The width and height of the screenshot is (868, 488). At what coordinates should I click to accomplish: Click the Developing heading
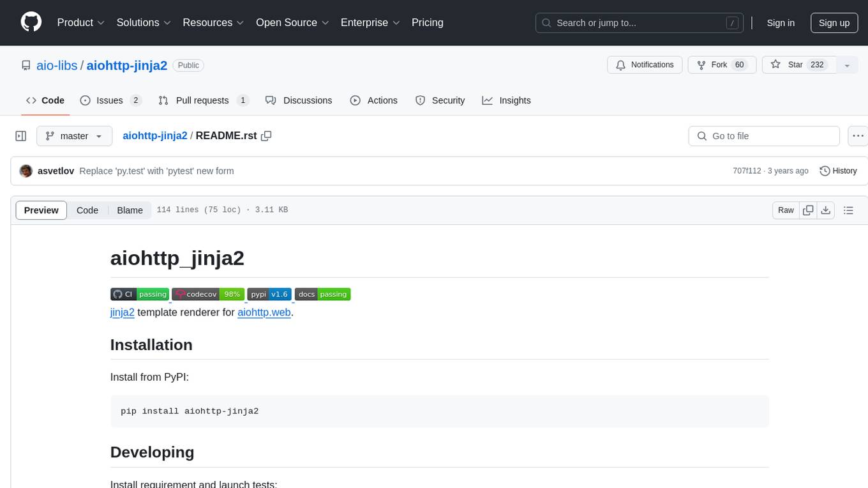[x=152, y=452]
